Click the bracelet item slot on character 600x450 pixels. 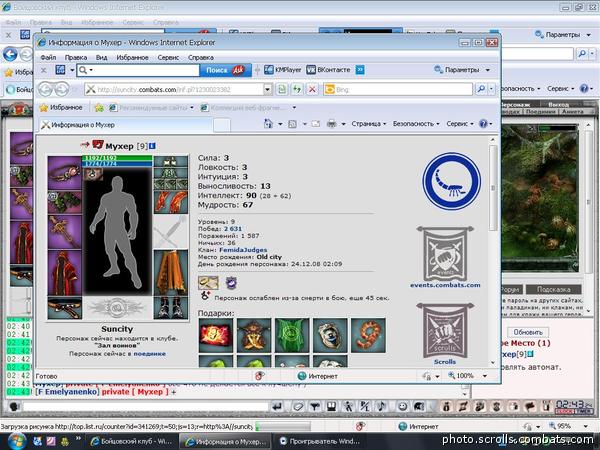point(65,173)
